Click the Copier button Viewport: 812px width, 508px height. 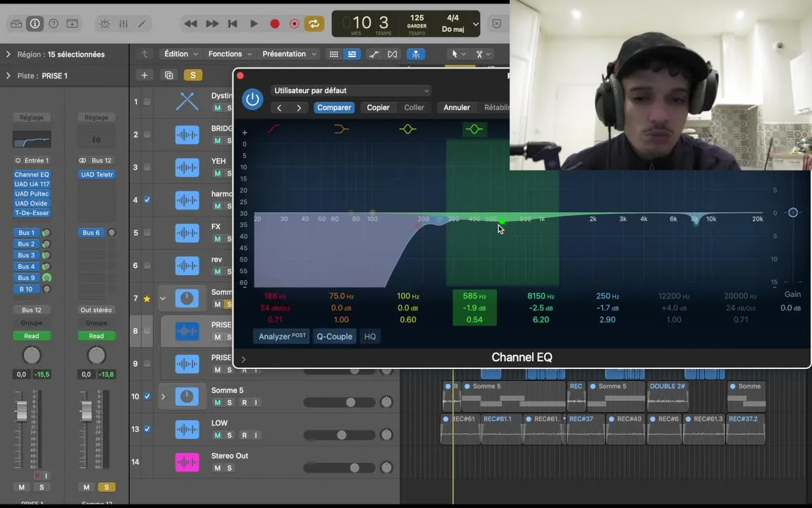(x=378, y=108)
